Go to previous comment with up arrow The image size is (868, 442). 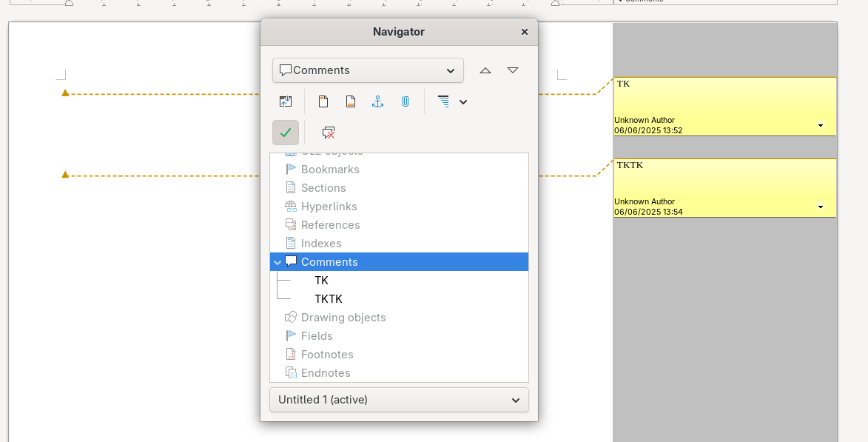[x=485, y=70]
